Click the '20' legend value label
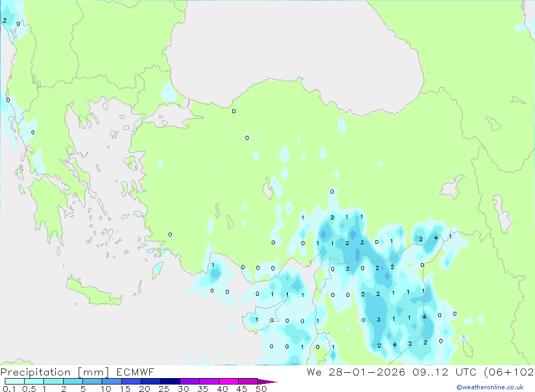 click(x=144, y=389)
